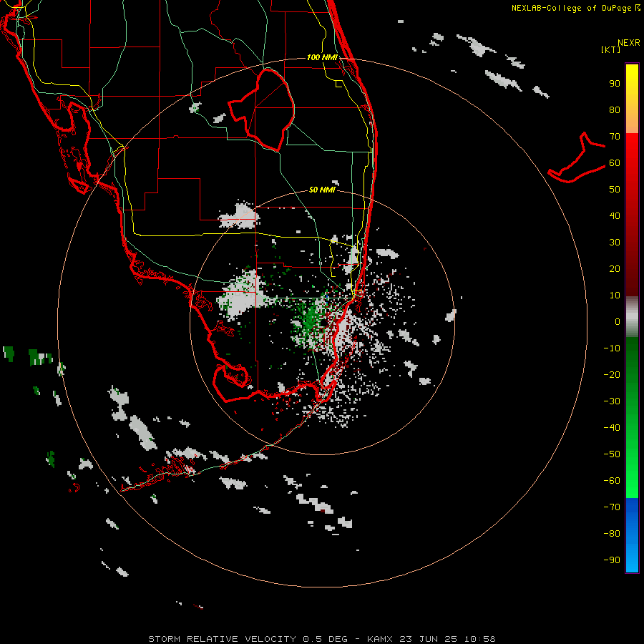The height and width of the screenshot is (644, 644).
Task: Click the 20 value on velocity scale
Action: pos(615,269)
